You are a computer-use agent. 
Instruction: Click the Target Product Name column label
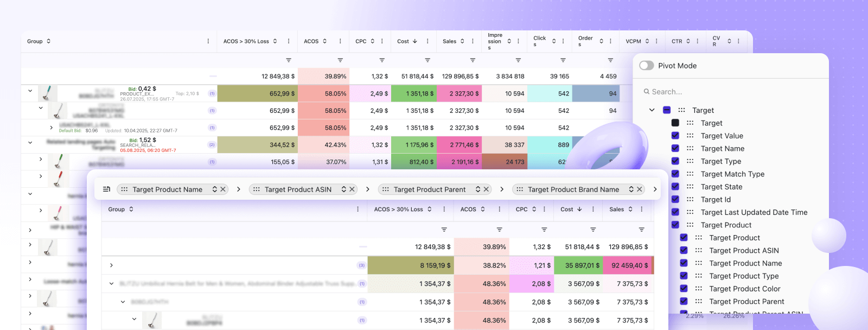point(745,263)
